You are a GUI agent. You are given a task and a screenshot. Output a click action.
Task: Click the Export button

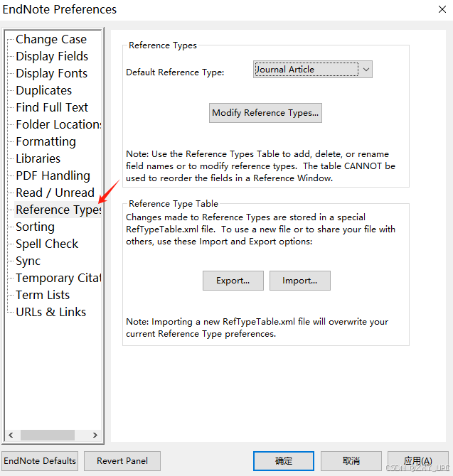(233, 281)
